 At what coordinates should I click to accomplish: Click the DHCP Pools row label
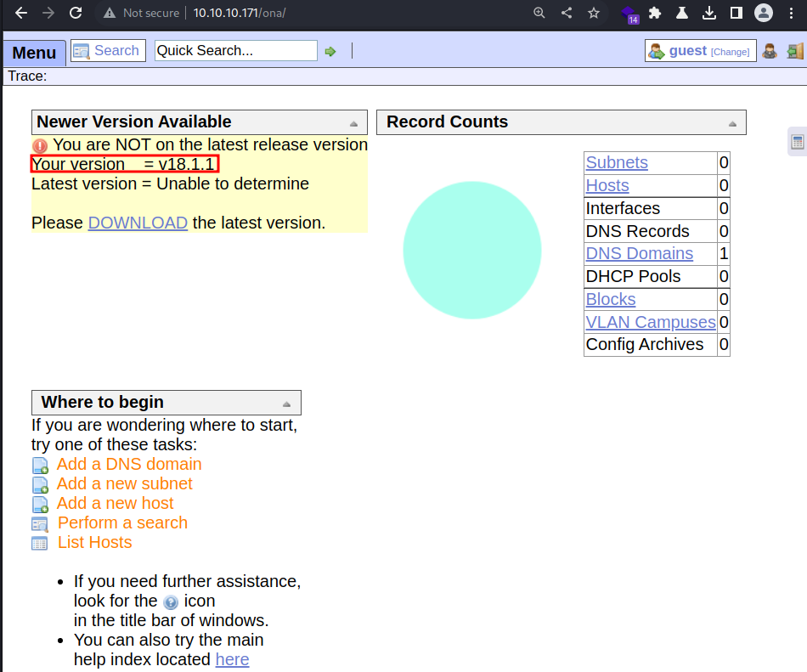point(633,276)
